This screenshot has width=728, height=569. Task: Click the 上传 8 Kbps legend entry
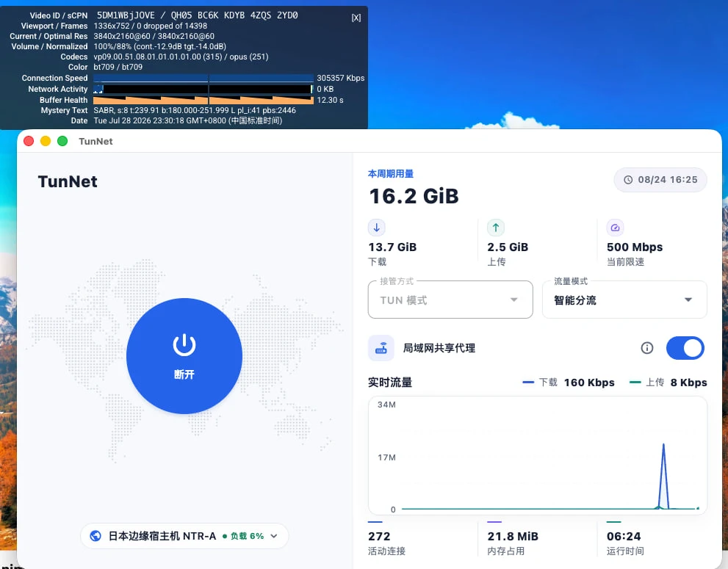coord(668,383)
